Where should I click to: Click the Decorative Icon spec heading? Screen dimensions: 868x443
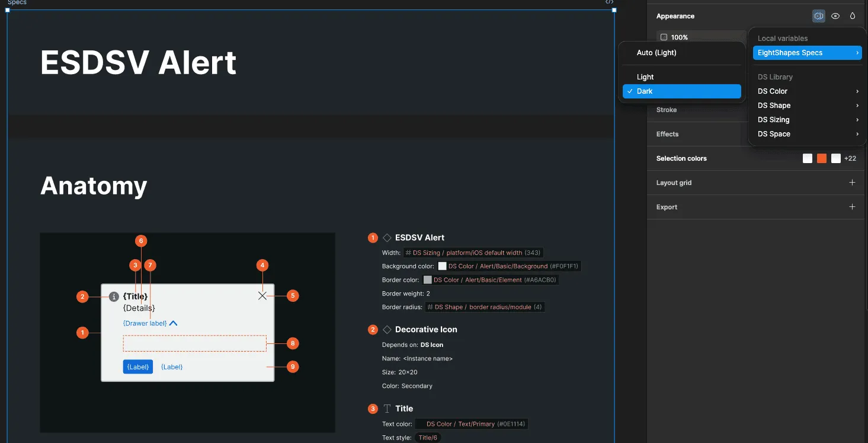[x=426, y=330]
